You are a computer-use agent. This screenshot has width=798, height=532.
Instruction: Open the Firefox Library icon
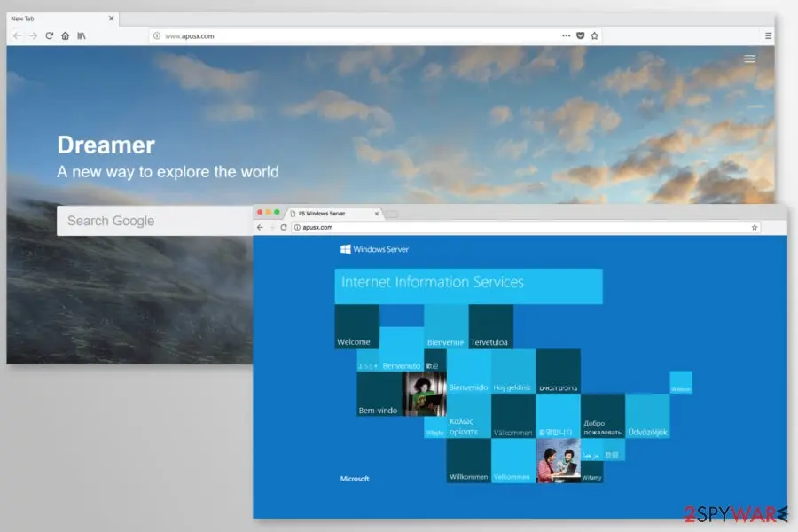82,35
